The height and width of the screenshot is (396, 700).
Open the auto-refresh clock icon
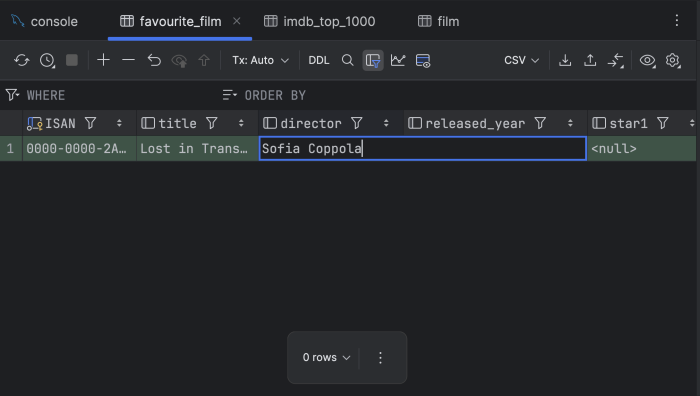47,60
